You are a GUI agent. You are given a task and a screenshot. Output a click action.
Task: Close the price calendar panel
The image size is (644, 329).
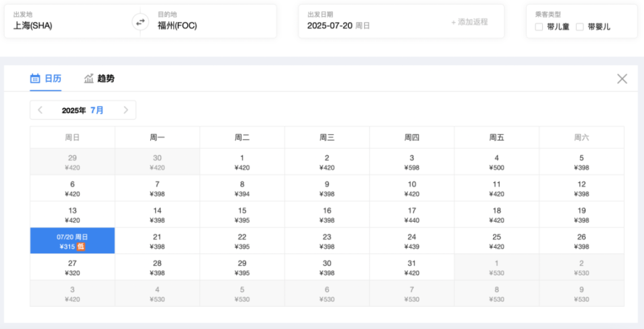coord(622,79)
